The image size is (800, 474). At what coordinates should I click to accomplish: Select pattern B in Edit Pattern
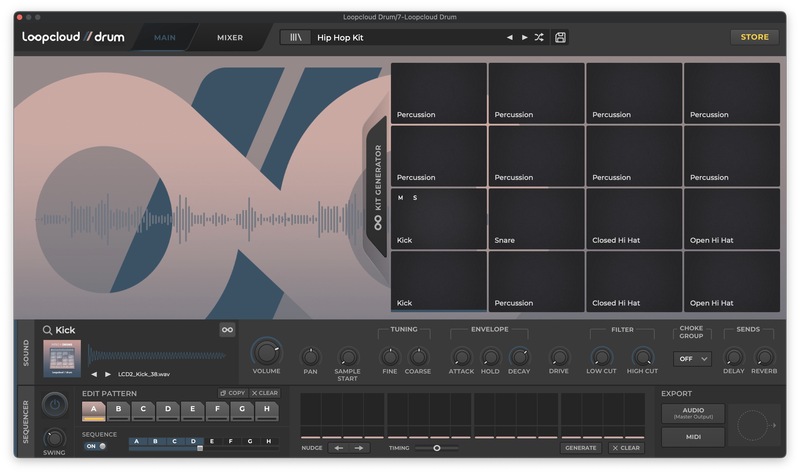click(x=118, y=409)
